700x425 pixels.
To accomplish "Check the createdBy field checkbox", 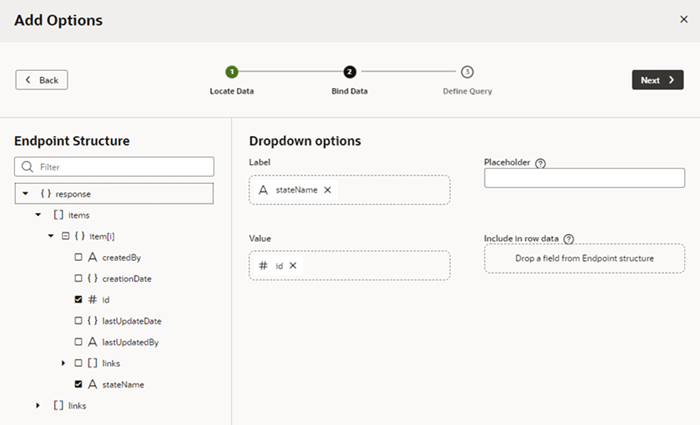I will (78, 257).
